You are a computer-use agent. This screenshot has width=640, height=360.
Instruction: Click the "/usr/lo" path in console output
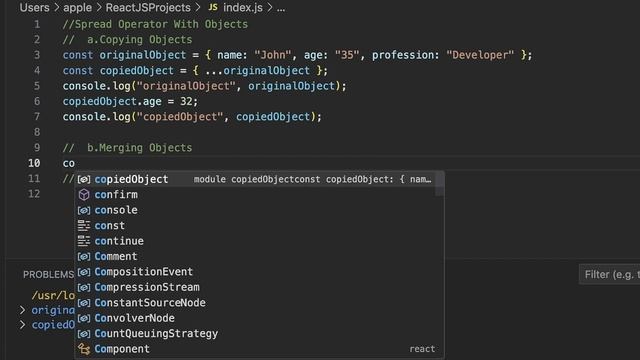53,295
